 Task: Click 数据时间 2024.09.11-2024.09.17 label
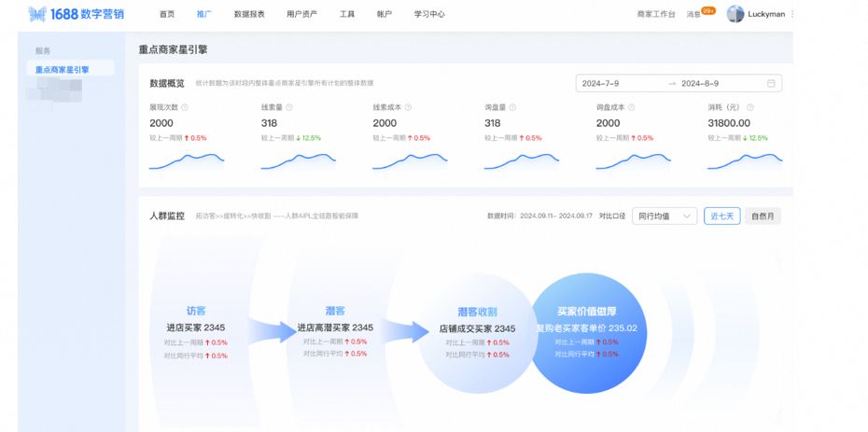(x=539, y=216)
